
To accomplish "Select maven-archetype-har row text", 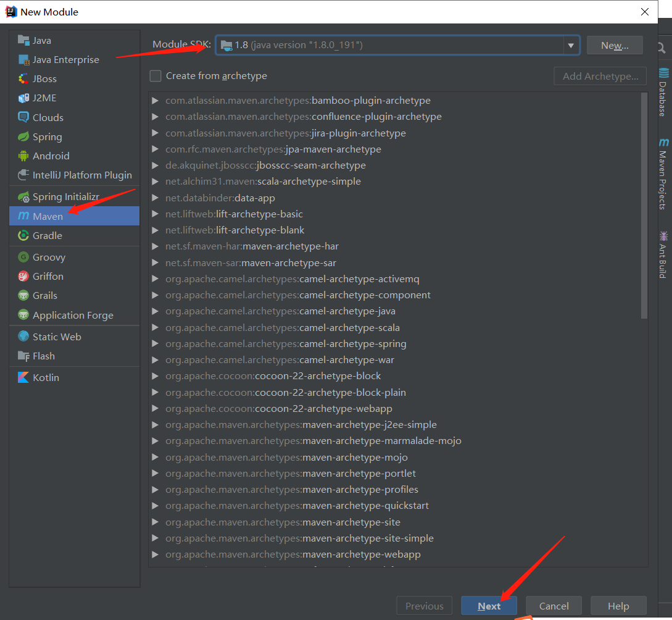I will 252,246.
